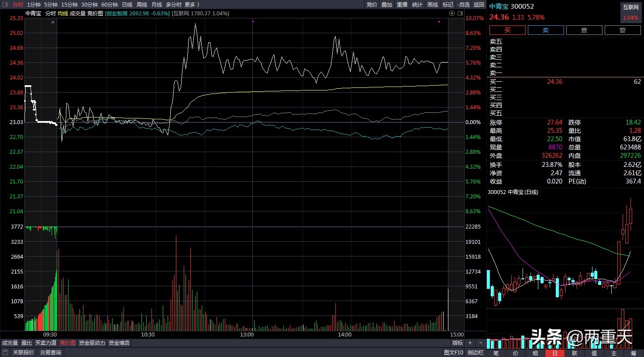Image resolution: width=644 pixels, height=357 pixels.
Task: Open the 画线 drawing tool
Action: click(x=433, y=4)
